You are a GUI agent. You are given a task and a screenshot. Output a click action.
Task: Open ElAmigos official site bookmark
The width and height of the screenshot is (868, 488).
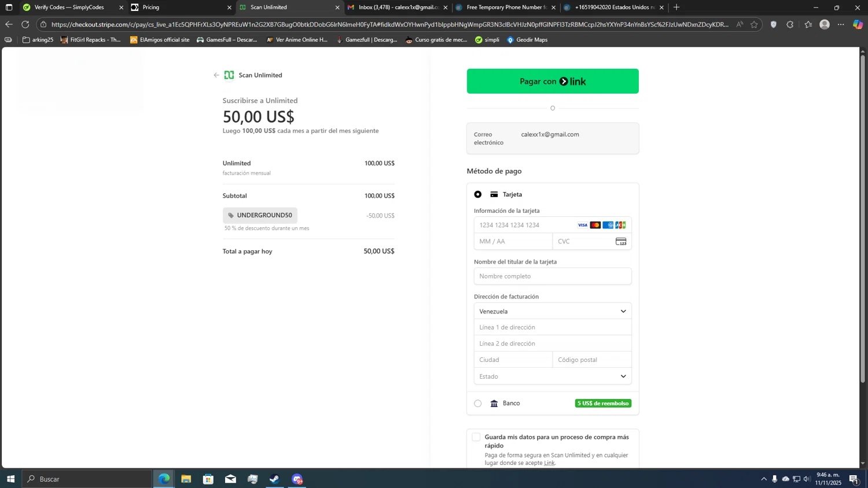(x=160, y=40)
